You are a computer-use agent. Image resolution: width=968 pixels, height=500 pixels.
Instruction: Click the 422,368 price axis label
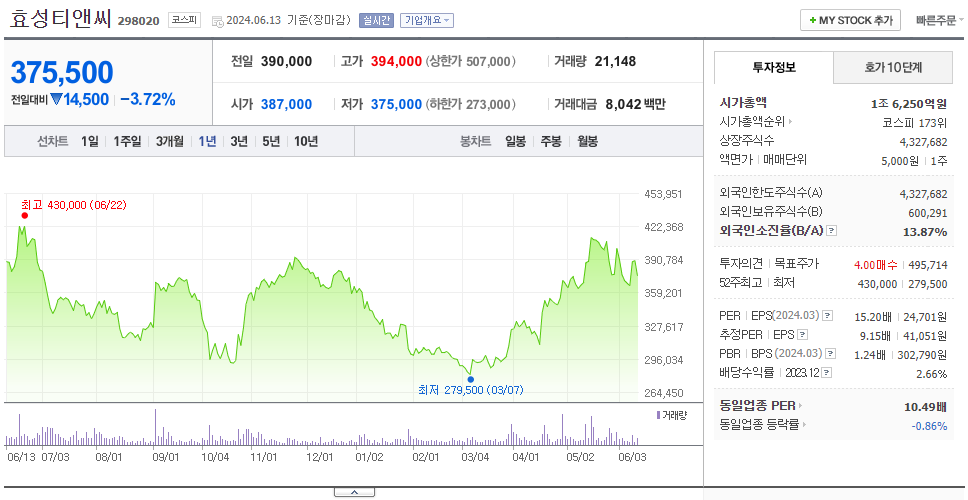point(664,227)
